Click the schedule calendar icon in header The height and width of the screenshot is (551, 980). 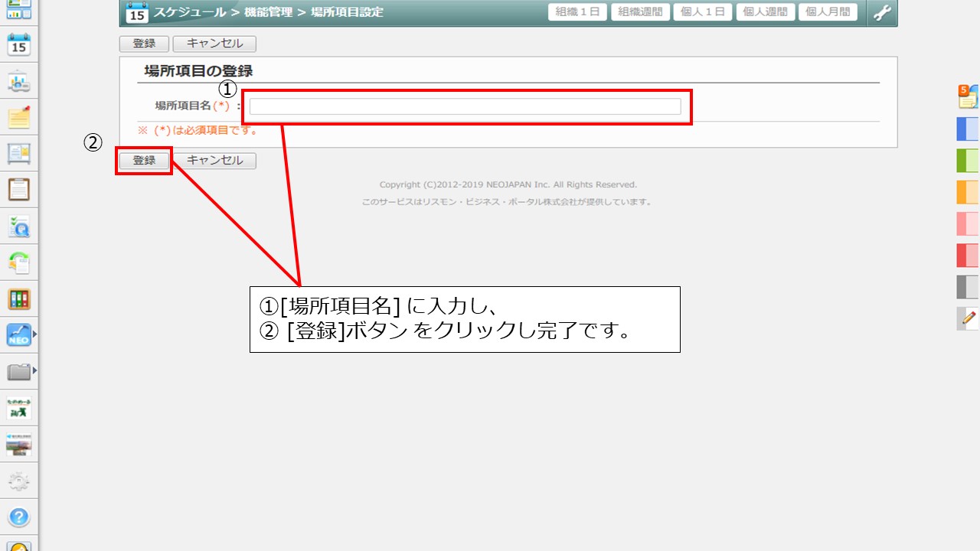coord(137,12)
